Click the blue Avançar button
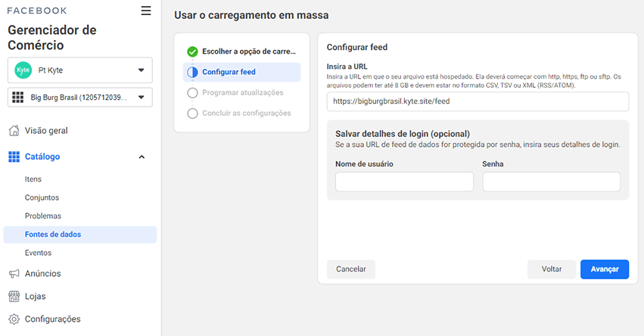The image size is (644, 336). coord(605,269)
